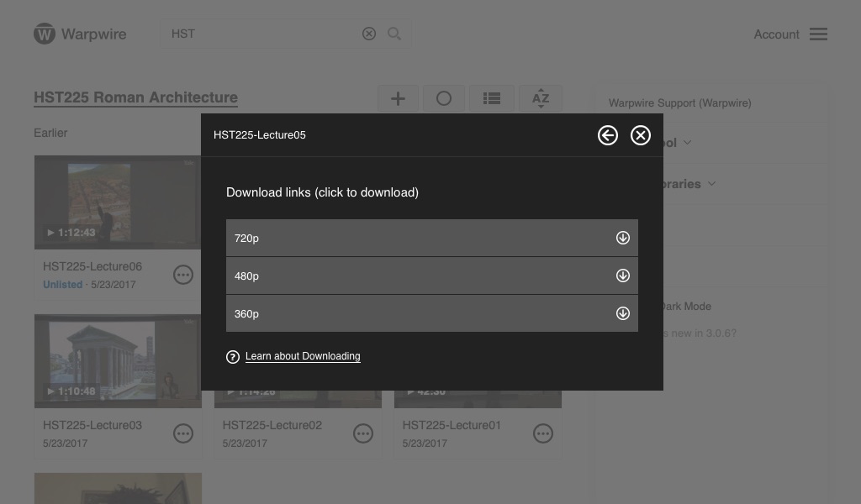Expand the Libraries chevron in sidebar
This screenshot has height=504, width=861.
tap(711, 184)
